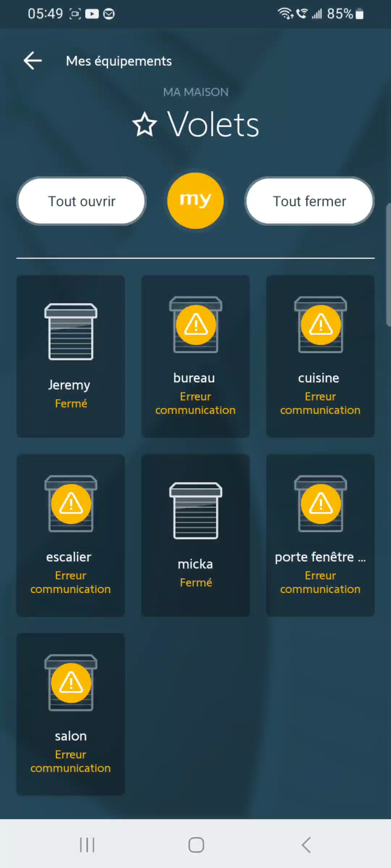Open Android recent apps button
Image resolution: width=391 pixels, height=868 pixels.
87,845
